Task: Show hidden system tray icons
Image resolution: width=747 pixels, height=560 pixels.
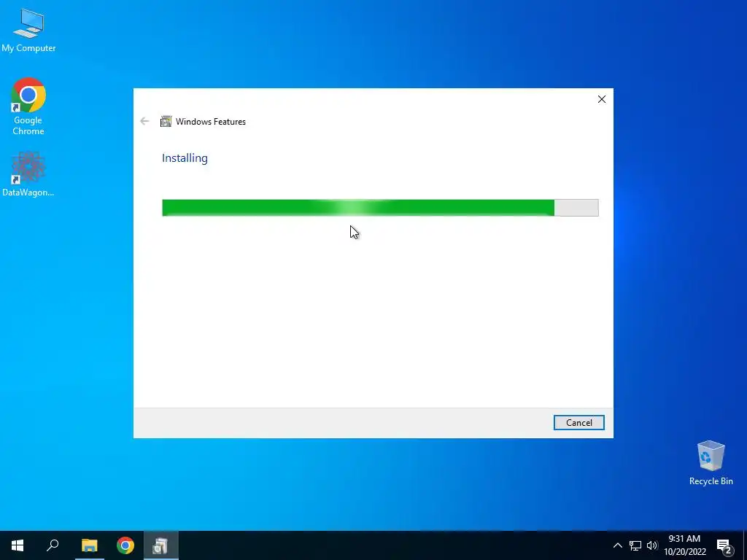Action: pos(617,545)
